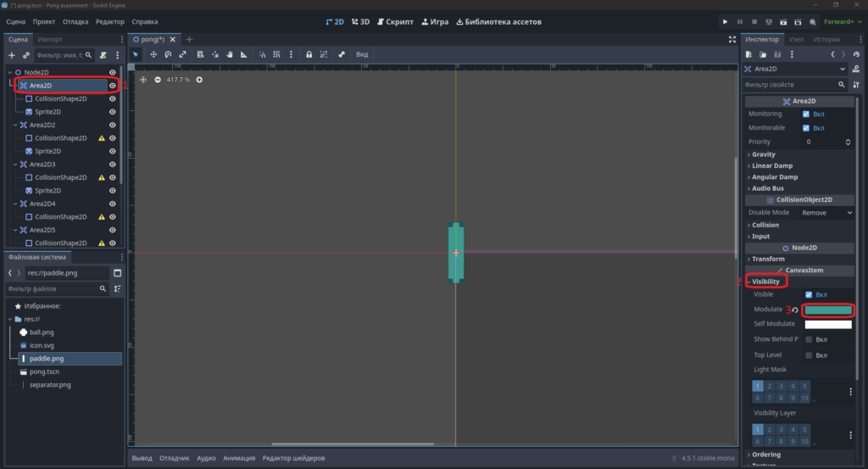The height and width of the screenshot is (469, 868).
Task: Open the Forward+ renderer dropdown
Action: pyautogui.click(x=843, y=21)
